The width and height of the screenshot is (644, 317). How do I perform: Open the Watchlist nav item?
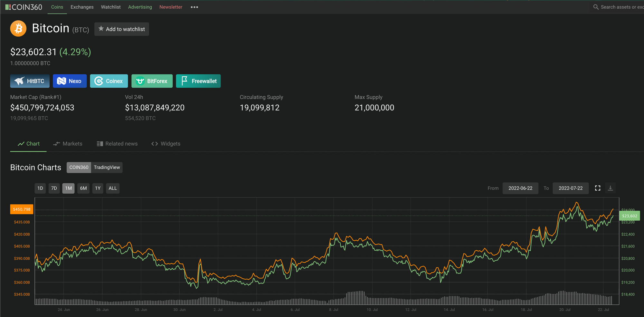pyautogui.click(x=111, y=7)
